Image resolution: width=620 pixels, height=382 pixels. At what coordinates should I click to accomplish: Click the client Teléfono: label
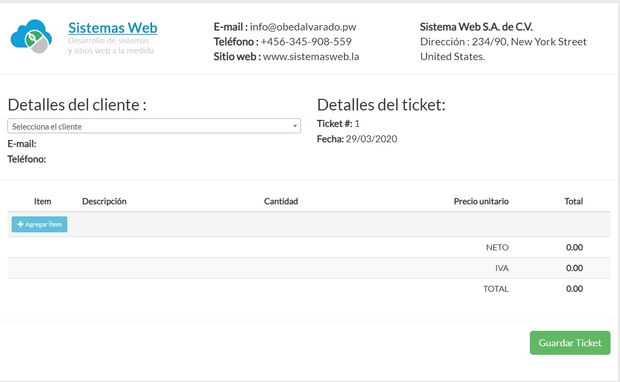click(27, 159)
